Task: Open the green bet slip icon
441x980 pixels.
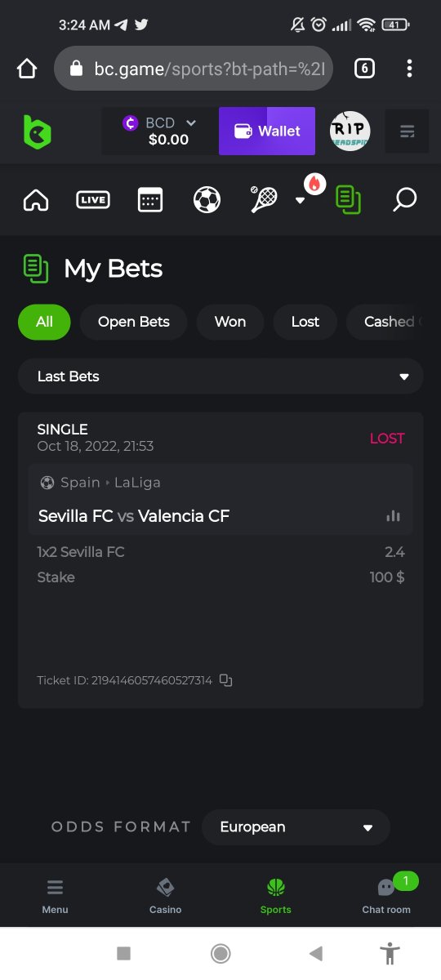Action: (x=349, y=199)
